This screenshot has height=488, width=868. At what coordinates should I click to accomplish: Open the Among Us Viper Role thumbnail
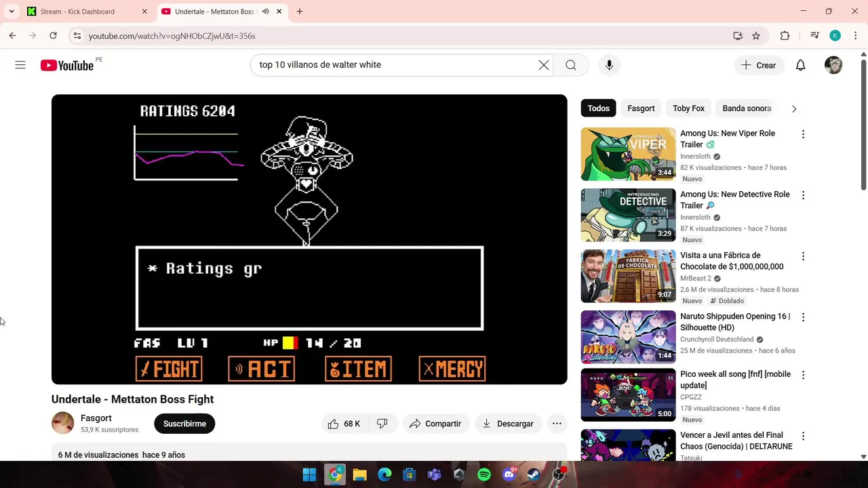pyautogui.click(x=628, y=154)
